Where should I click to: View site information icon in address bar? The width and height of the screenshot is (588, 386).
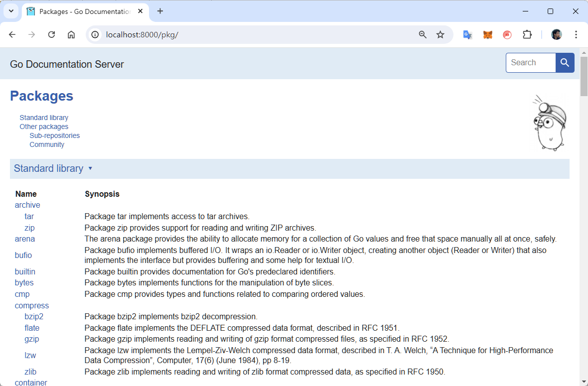click(x=95, y=35)
